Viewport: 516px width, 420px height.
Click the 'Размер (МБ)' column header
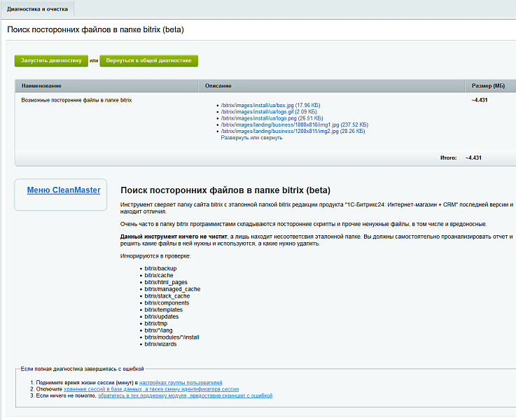tap(488, 86)
